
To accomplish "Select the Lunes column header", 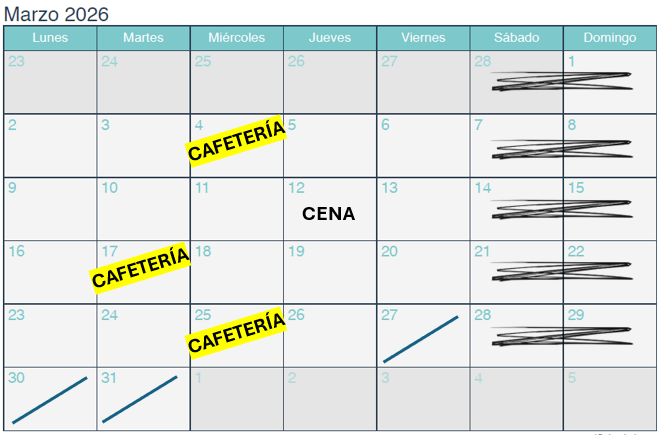I will pos(50,38).
